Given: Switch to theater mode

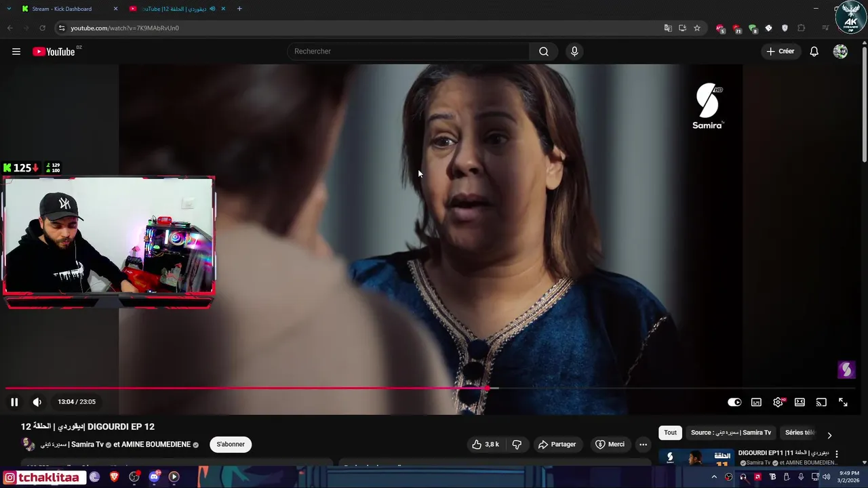Looking at the screenshot, I should [800, 402].
